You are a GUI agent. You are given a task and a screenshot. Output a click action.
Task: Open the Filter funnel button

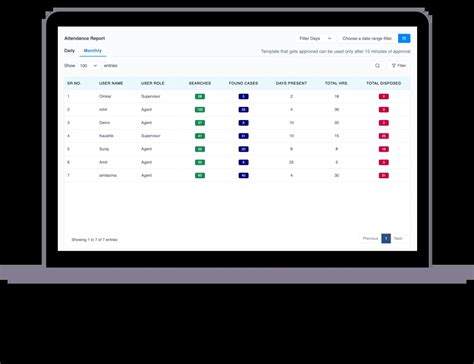(399, 66)
